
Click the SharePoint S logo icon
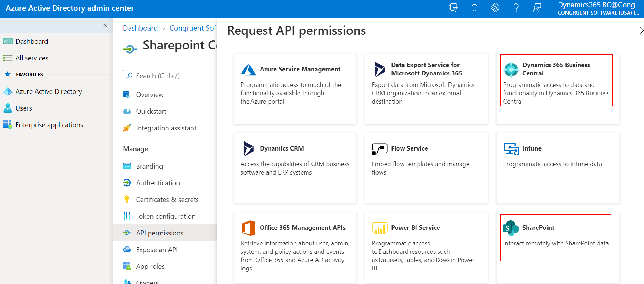click(x=511, y=228)
